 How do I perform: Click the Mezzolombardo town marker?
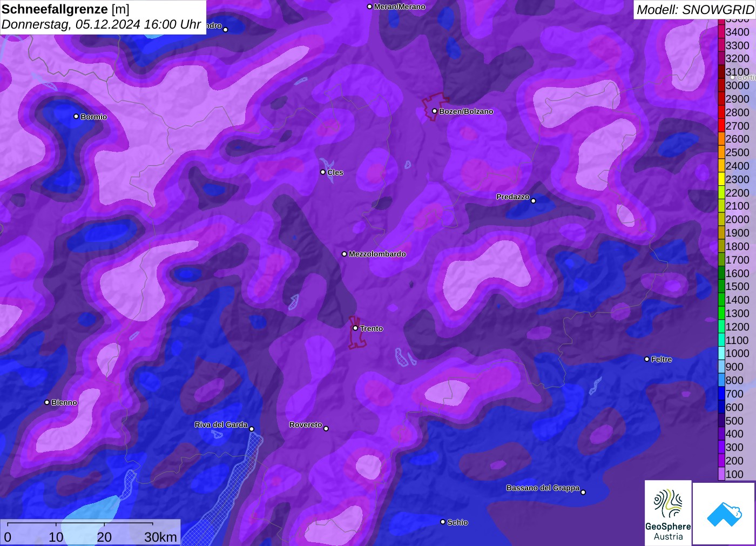click(345, 254)
